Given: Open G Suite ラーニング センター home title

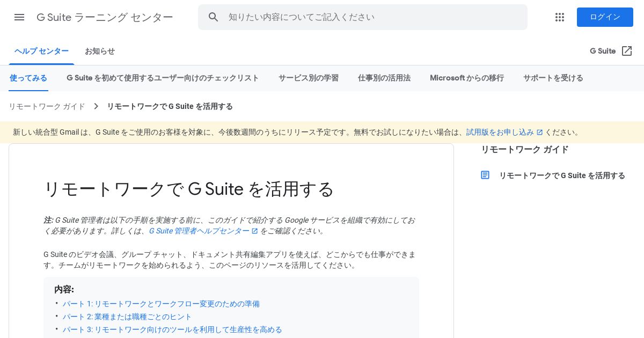Looking at the screenshot, I should [105, 17].
